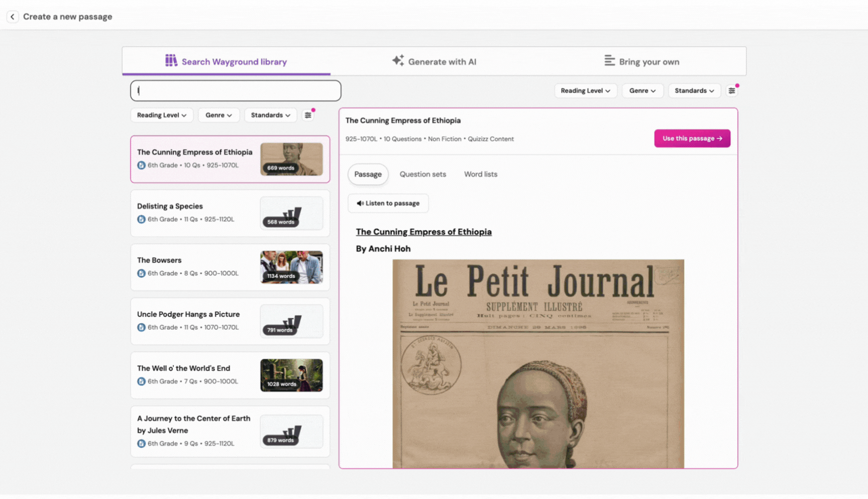Click The Cunning Empress title in the preview header

click(403, 121)
